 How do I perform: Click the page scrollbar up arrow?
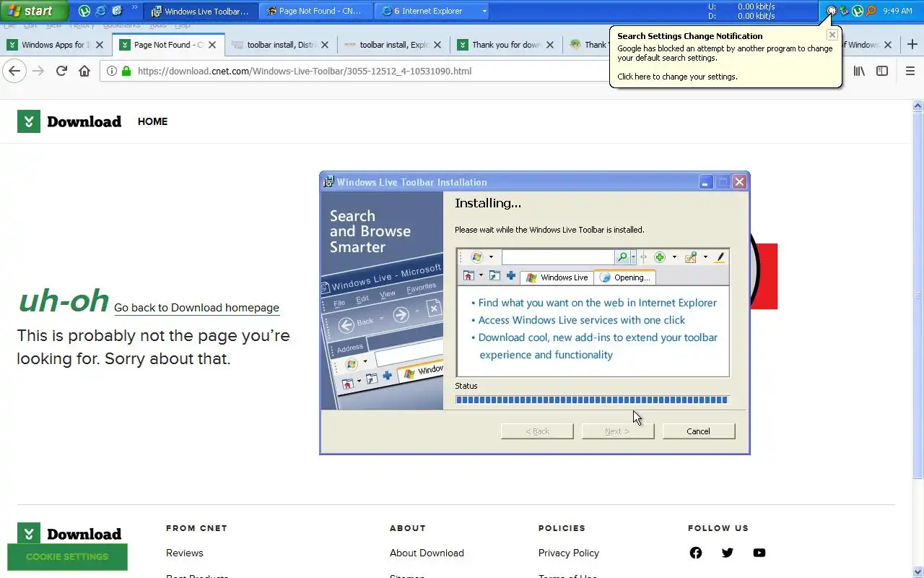[x=918, y=106]
